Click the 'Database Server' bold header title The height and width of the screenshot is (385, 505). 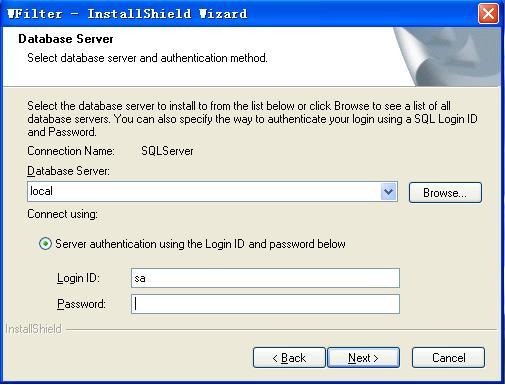[66, 39]
